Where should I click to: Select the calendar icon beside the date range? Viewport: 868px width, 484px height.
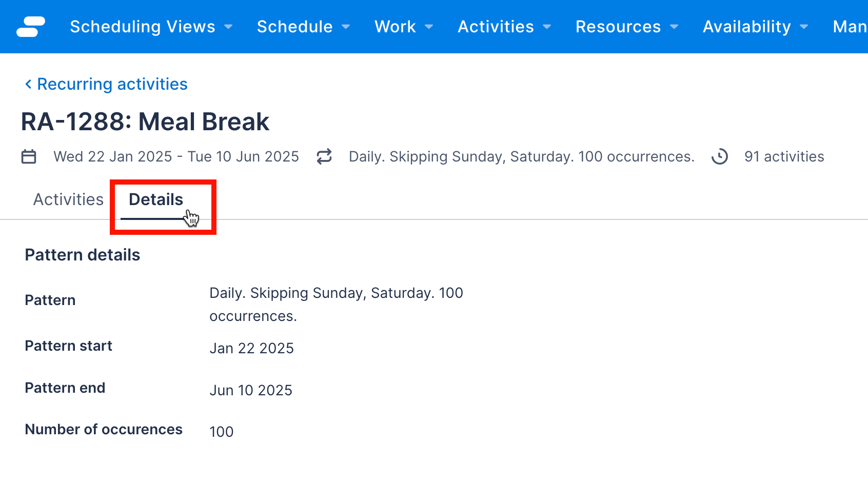point(29,156)
